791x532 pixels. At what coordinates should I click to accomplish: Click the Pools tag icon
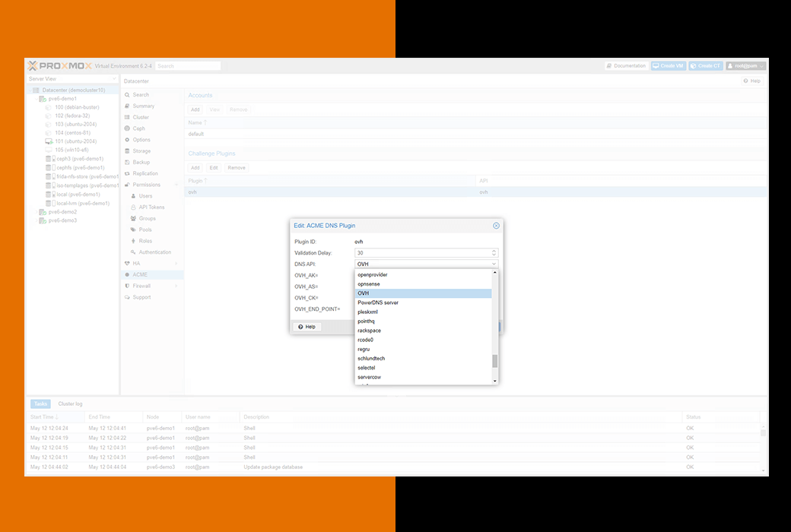133,230
